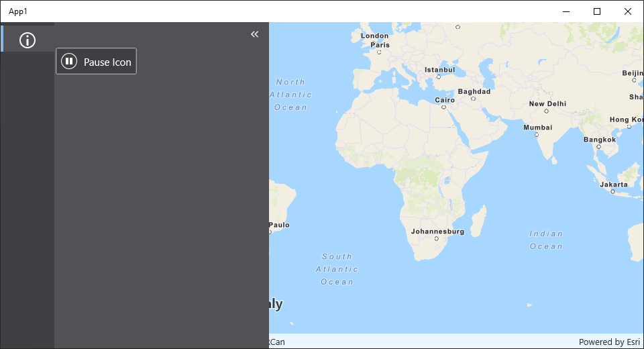Image resolution: width=644 pixels, height=349 pixels.
Task: Click the South Atlantic Ocean label
Action: click(x=337, y=269)
